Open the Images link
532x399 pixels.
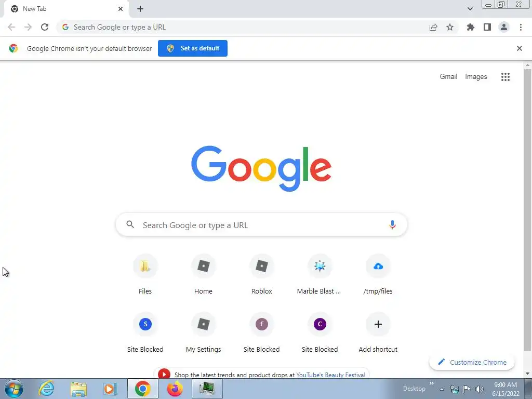[476, 77]
